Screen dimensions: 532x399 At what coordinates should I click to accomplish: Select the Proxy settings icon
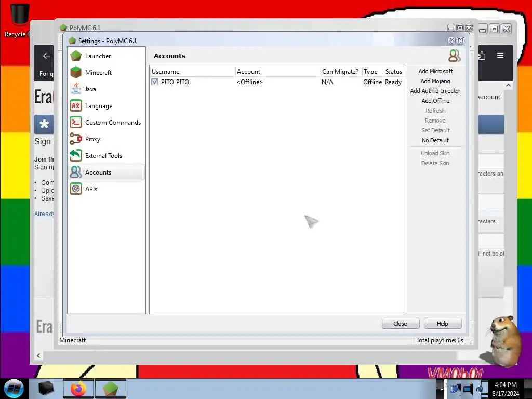coord(76,139)
